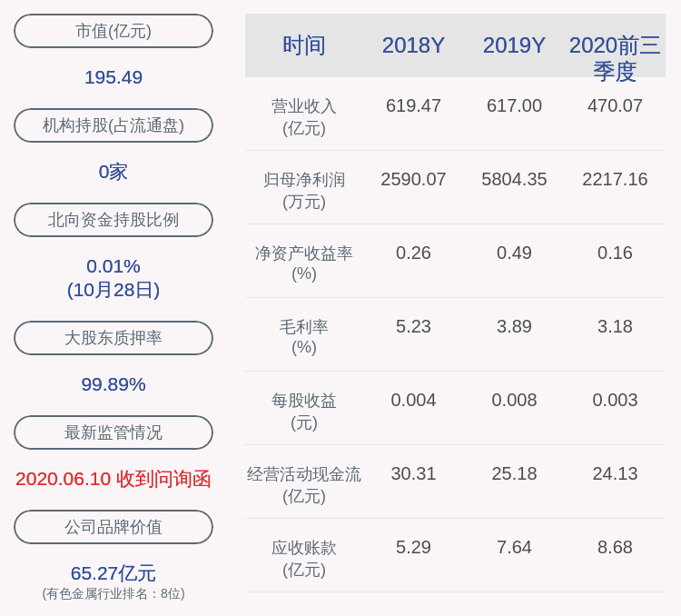Click the 净资产收益率(%) row label
The width and height of the screenshot is (681, 616).
(304, 263)
